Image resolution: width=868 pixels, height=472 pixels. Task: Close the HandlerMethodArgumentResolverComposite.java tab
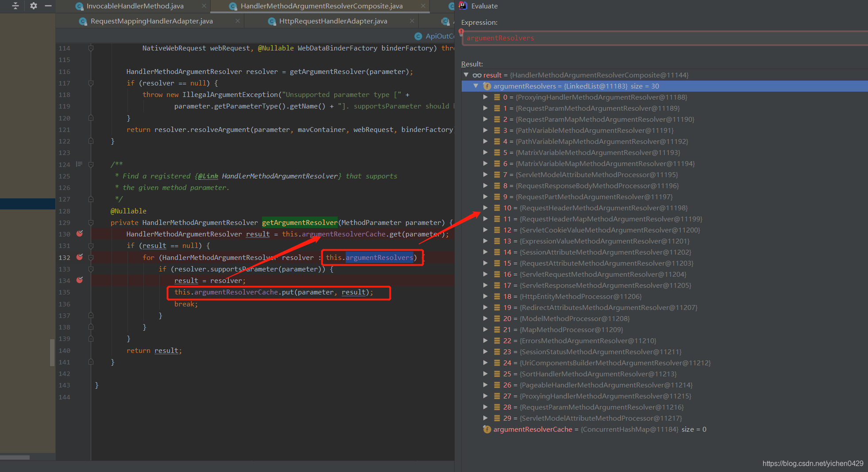click(423, 6)
